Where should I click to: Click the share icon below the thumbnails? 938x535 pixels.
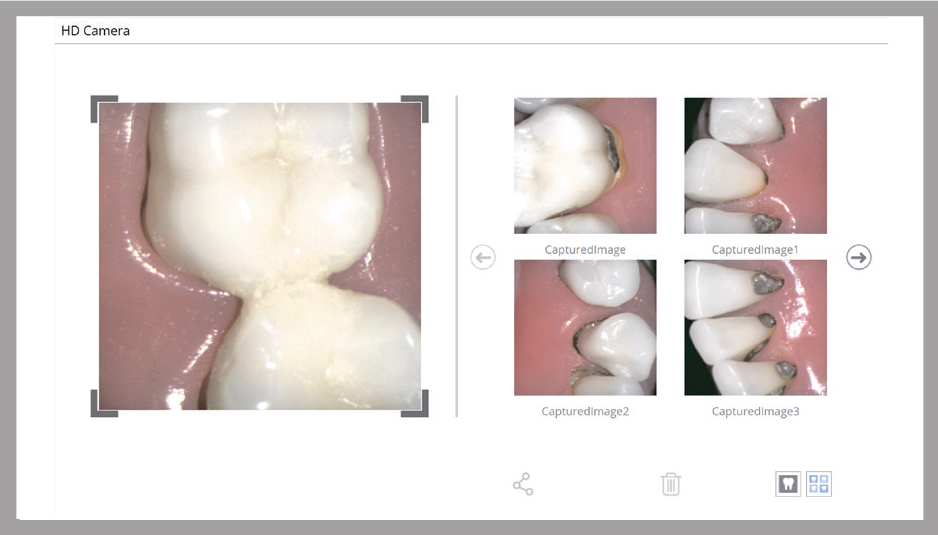(x=522, y=485)
